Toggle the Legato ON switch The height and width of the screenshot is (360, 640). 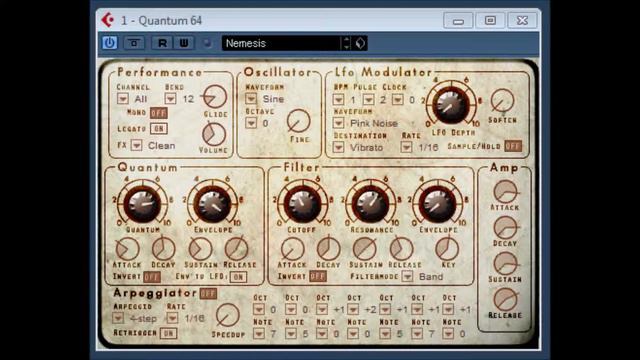[x=158, y=129]
